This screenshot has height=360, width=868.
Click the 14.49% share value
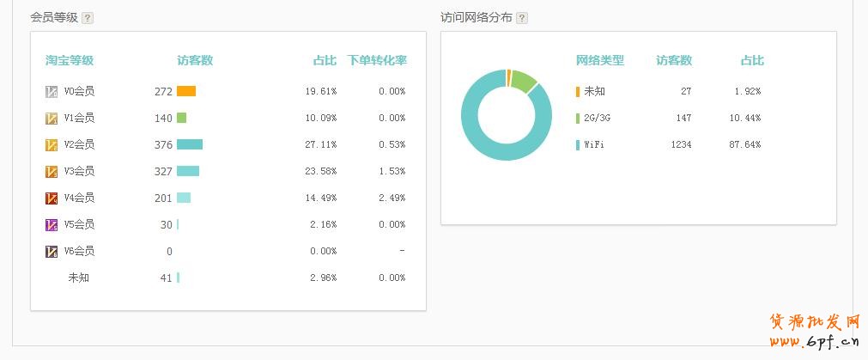pyautogui.click(x=321, y=198)
